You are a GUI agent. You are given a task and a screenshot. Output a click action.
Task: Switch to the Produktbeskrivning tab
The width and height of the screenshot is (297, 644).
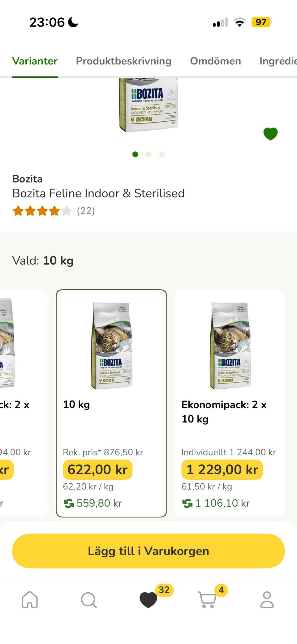(123, 61)
